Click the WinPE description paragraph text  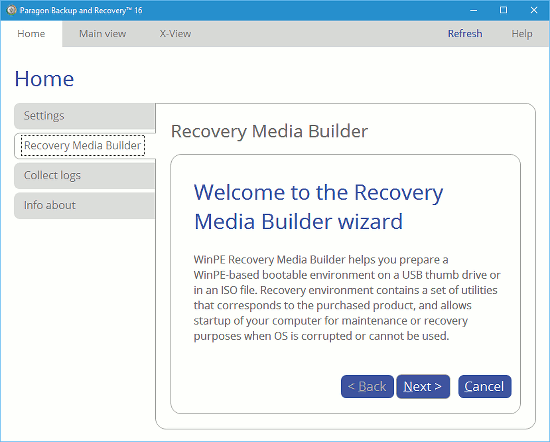point(347,298)
